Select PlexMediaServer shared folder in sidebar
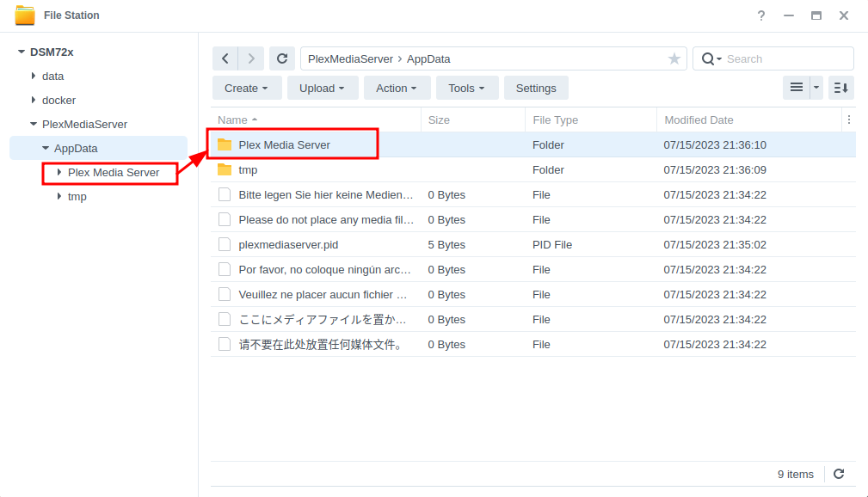Viewport: 868px width, 497px height. (x=84, y=124)
